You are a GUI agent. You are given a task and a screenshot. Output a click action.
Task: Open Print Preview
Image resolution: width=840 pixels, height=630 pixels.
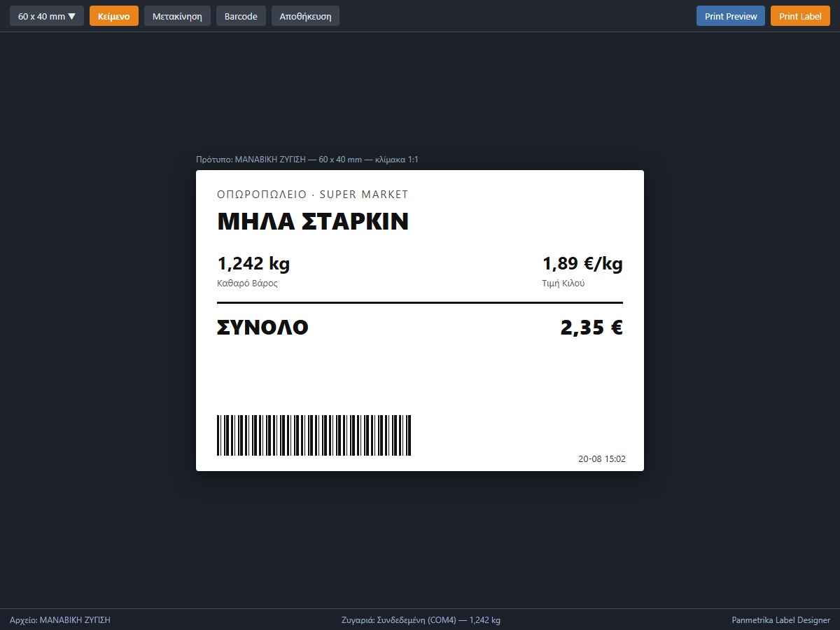(731, 16)
